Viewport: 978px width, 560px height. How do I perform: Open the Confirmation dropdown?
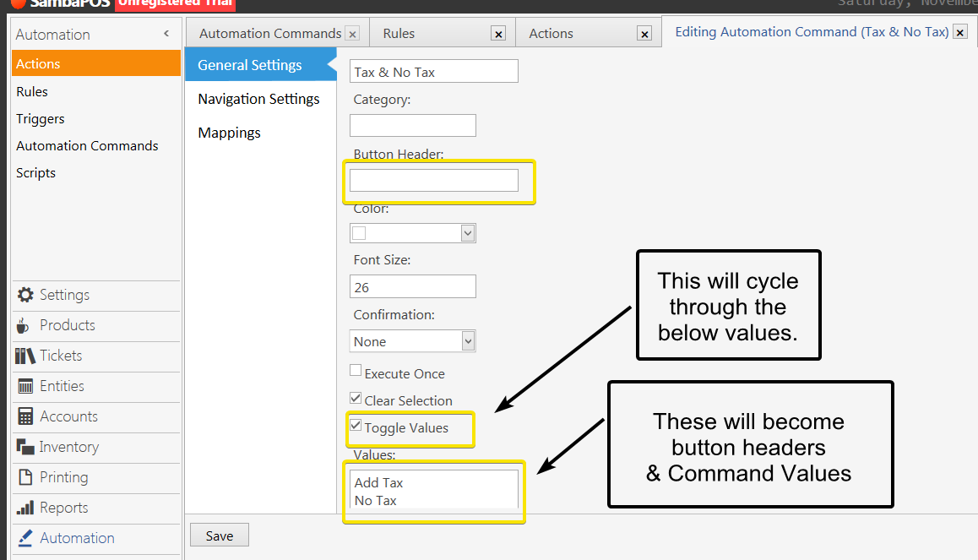(x=468, y=341)
